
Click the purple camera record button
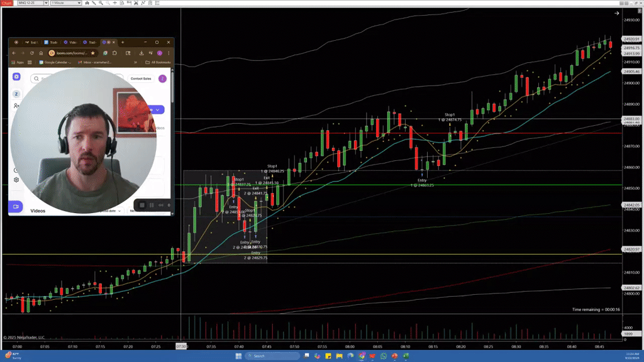(x=16, y=206)
